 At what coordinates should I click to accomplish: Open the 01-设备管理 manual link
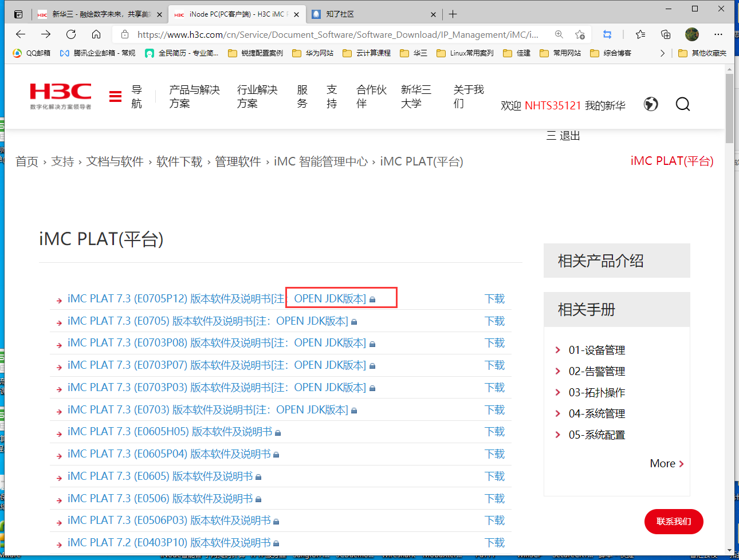pos(597,350)
